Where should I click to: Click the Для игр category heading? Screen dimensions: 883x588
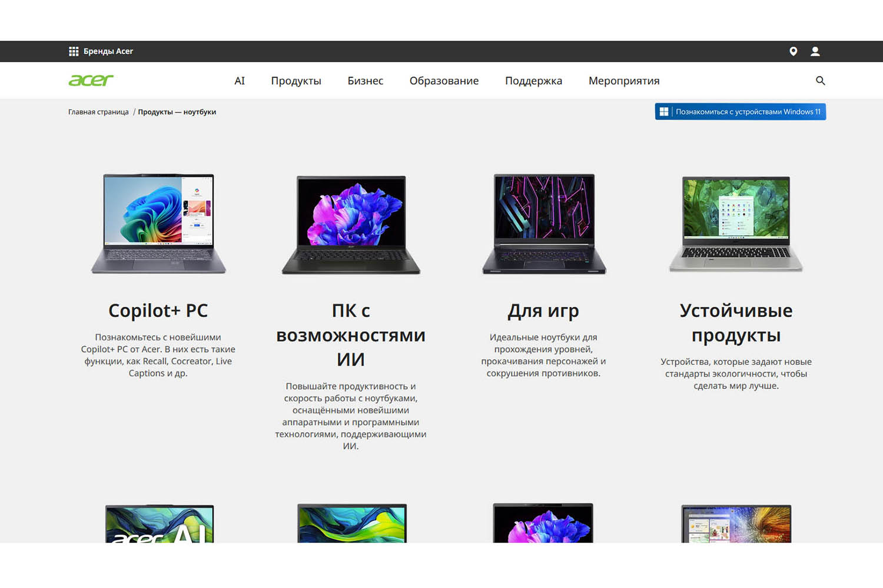point(543,310)
